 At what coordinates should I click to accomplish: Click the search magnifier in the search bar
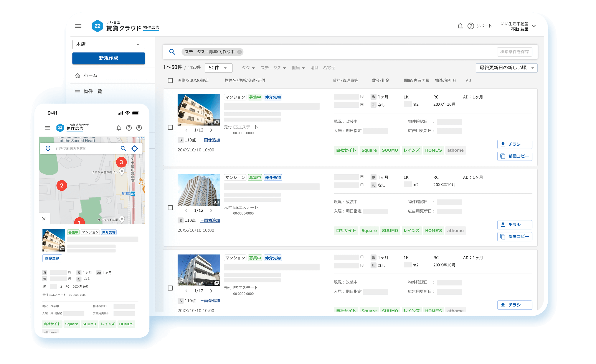(x=172, y=52)
